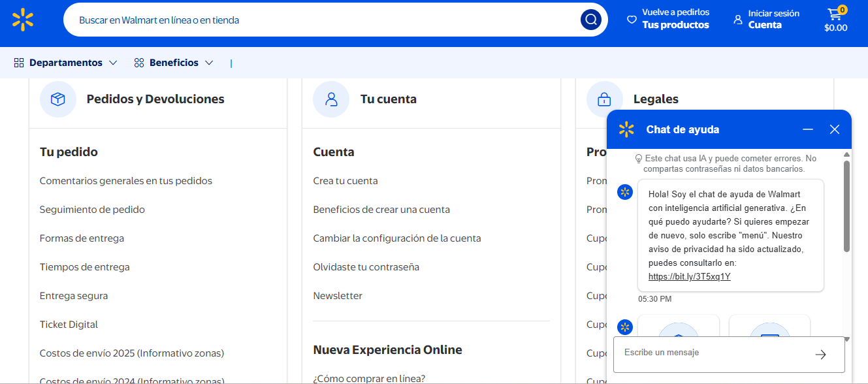
Task: Click the Tu pedido subheading
Action: 69,152
